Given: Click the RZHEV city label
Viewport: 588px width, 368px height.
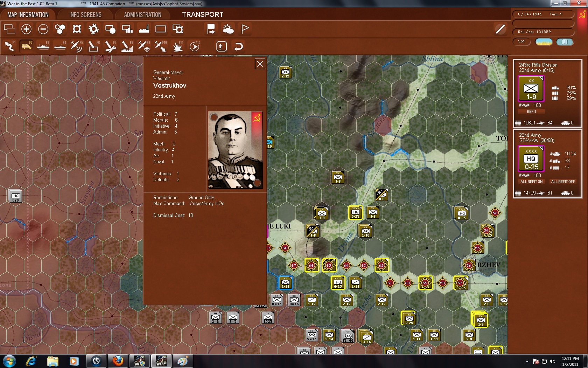Looking at the screenshot, I should tap(489, 265).
